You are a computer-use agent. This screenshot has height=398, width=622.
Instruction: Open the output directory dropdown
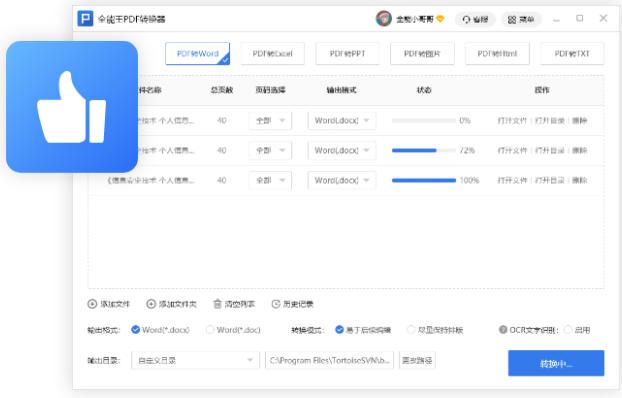(x=195, y=360)
